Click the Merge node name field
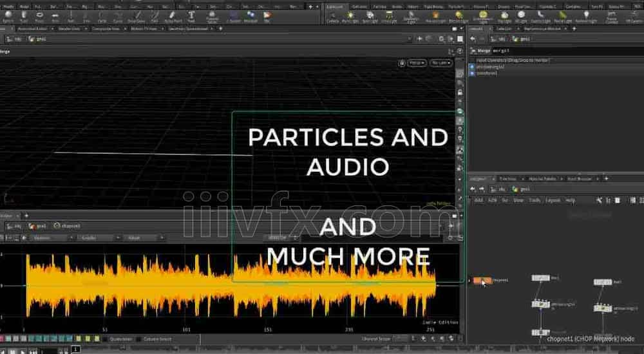Screen dimensions: 644x354 567,51
